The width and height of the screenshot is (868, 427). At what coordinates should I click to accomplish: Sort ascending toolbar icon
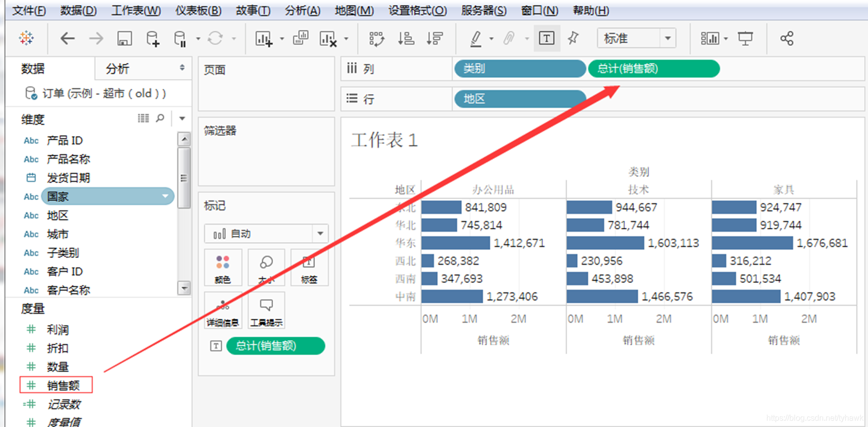[406, 38]
